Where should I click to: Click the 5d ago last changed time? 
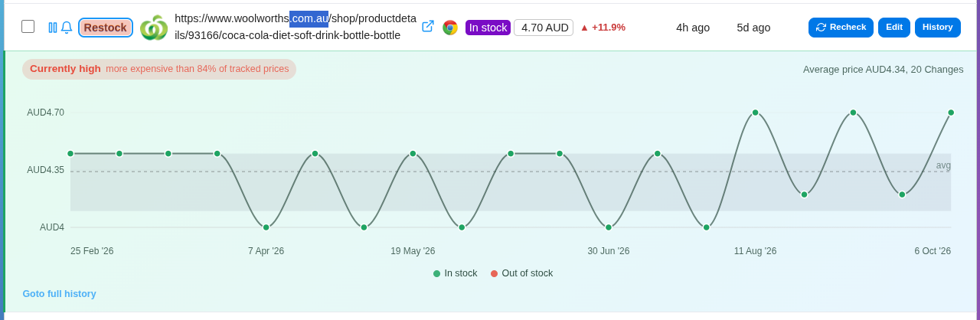[753, 28]
